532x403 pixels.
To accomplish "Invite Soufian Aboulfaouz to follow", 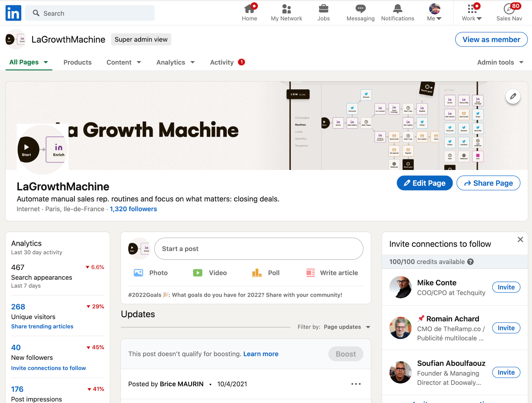I will [x=506, y=372].
